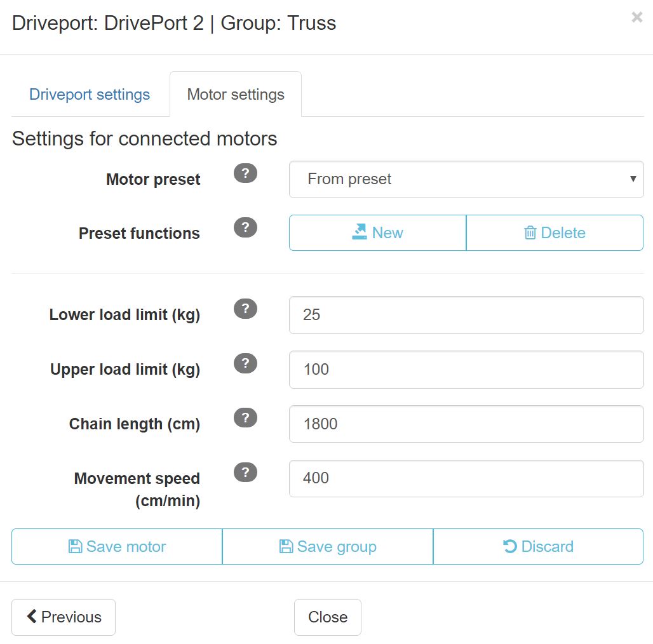Click the help icon next to Preset functions
Screen dimensions: 653x644
tap(245, 227)
